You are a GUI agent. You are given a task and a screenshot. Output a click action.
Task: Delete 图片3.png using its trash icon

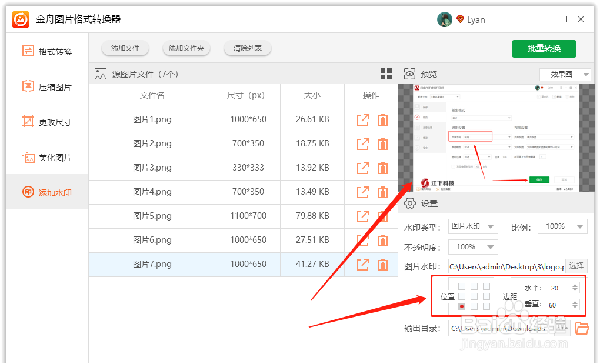(x=383, y=168)
